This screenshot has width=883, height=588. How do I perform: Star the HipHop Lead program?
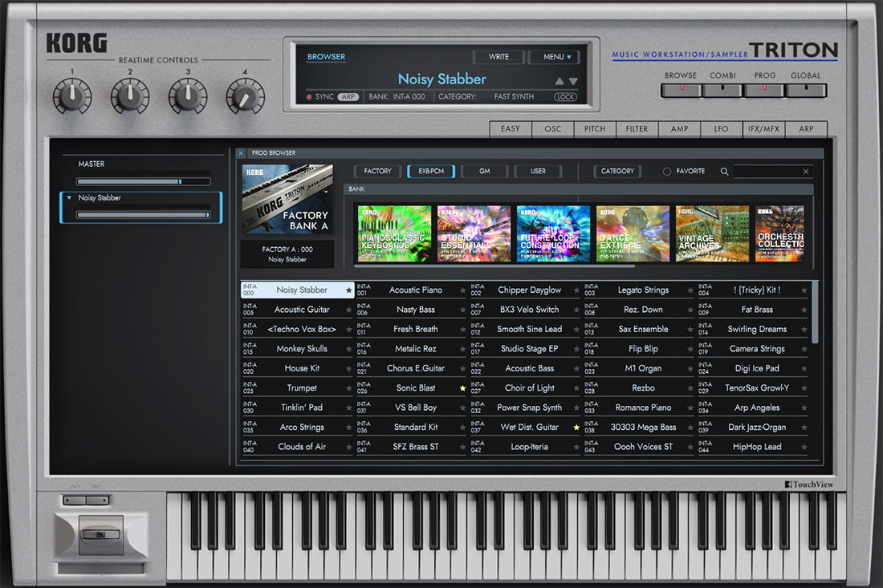point(804,448)
